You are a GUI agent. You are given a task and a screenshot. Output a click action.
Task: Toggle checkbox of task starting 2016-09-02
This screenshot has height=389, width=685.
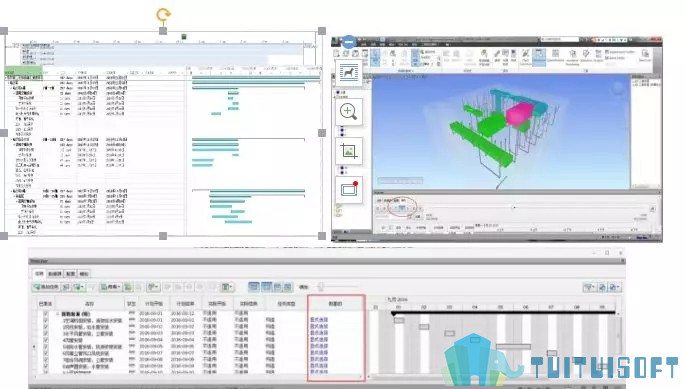tap(46, 326)
